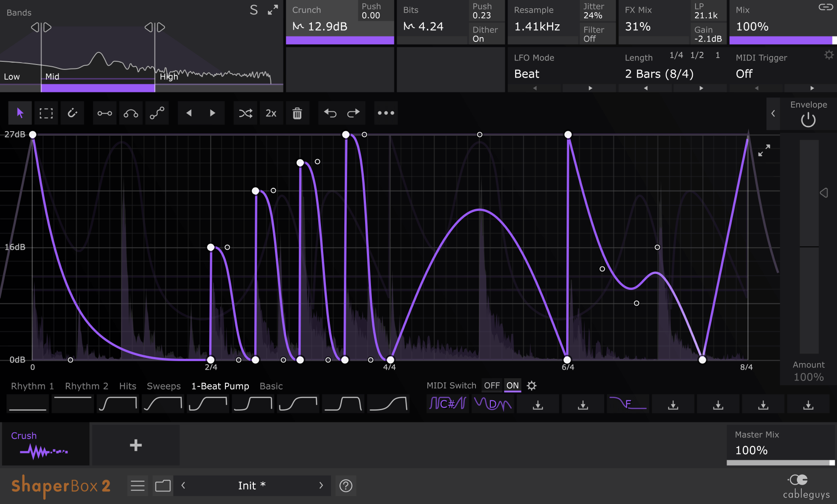Toggle the Dither On setting

point(485,34)
